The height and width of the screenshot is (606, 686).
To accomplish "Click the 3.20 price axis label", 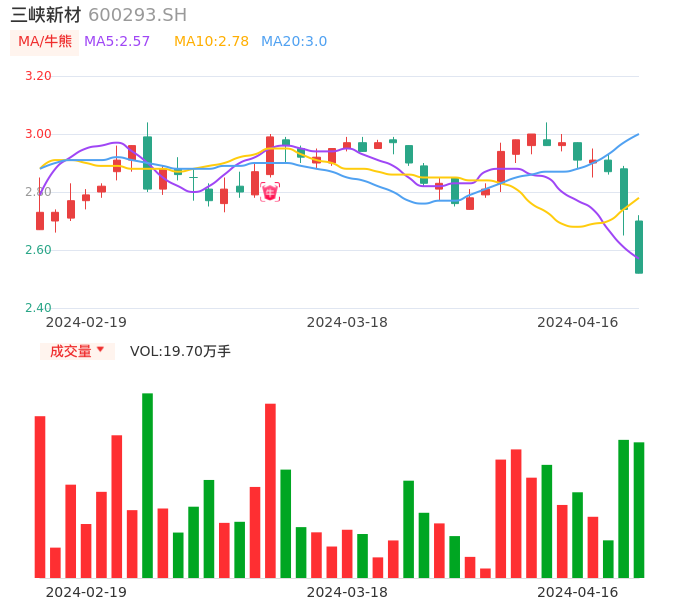I will click(x=38, y=76).
